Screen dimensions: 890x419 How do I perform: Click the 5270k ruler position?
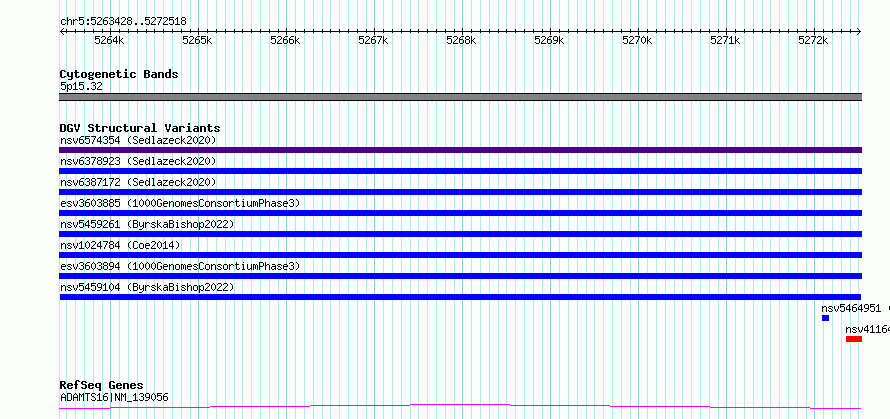(637, 41)
